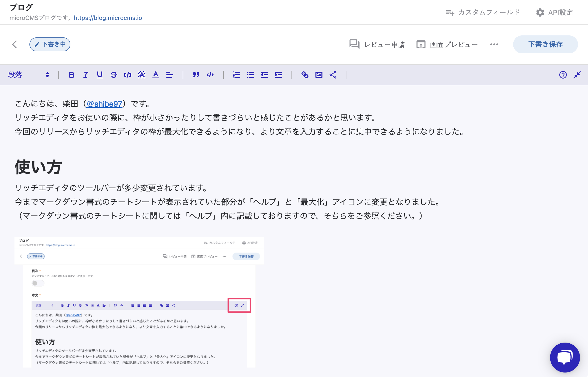Increase indent of the text
Image resolution: width=588 pixels, height=377 pixels.
coord(278,75)
